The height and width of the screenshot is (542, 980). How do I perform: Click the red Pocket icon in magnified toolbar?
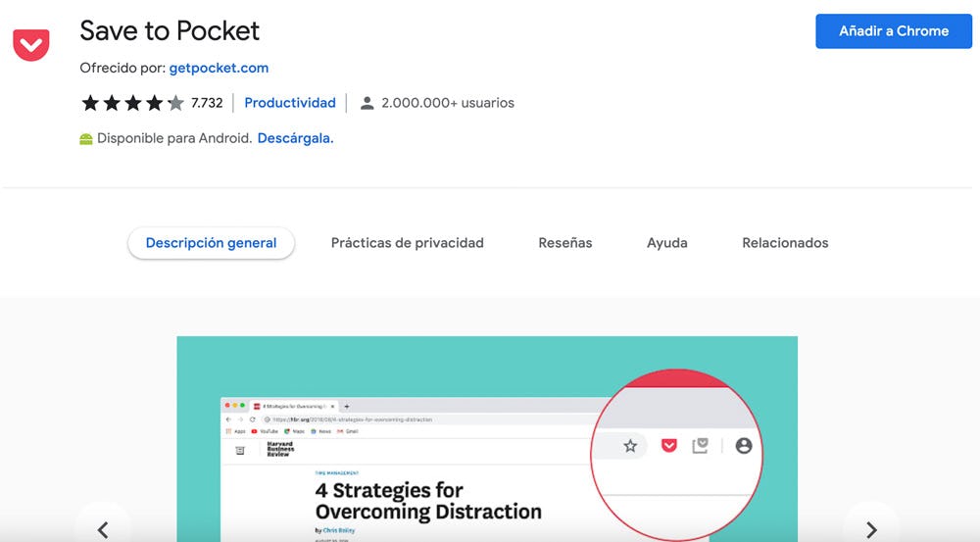[x=668, y=445]
